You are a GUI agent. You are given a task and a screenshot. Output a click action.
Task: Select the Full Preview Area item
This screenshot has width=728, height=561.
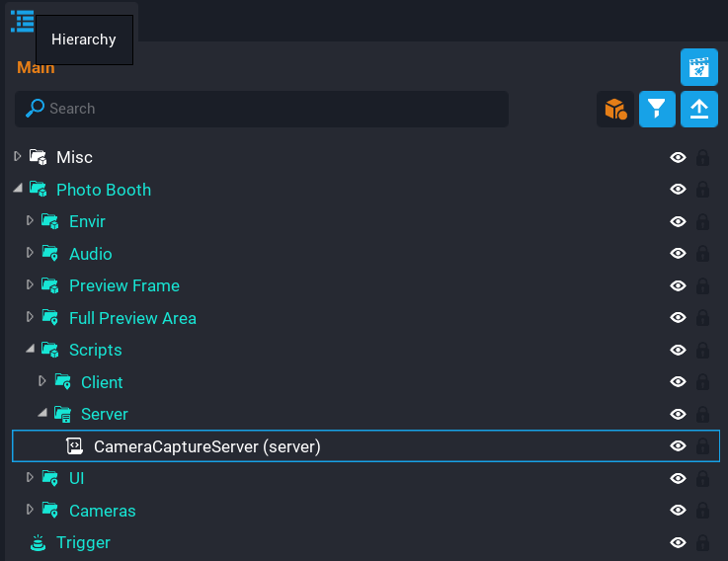[x=132, y=318]
